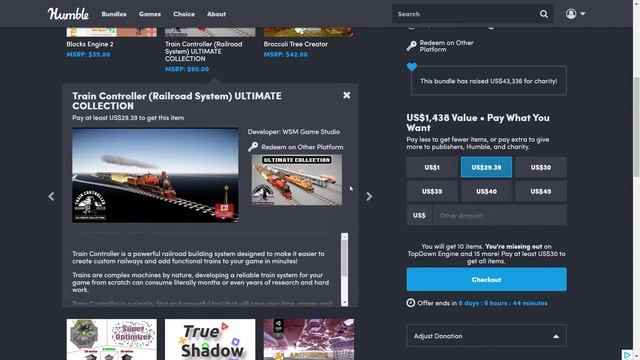The image size is (640, 360).
Task: Click the Humble logo
Action: point(68,14)
